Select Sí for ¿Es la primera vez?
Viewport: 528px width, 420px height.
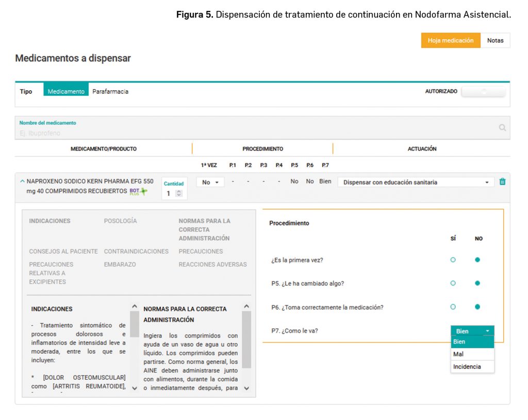453,260
